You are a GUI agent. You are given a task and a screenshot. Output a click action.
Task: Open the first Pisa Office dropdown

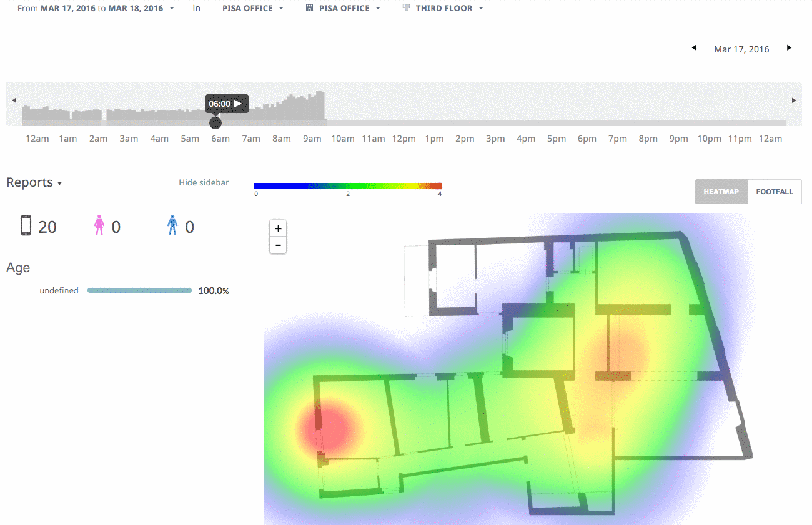coord(252,9)
